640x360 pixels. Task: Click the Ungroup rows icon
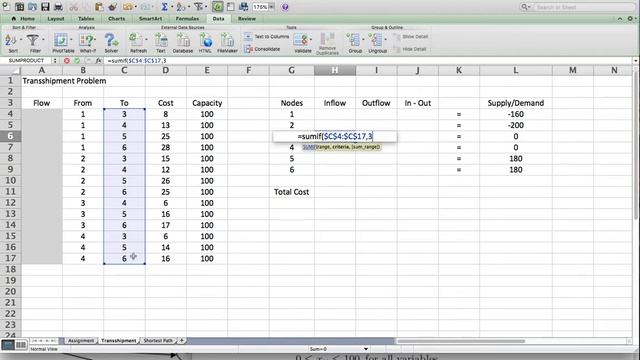pos(375,40)
